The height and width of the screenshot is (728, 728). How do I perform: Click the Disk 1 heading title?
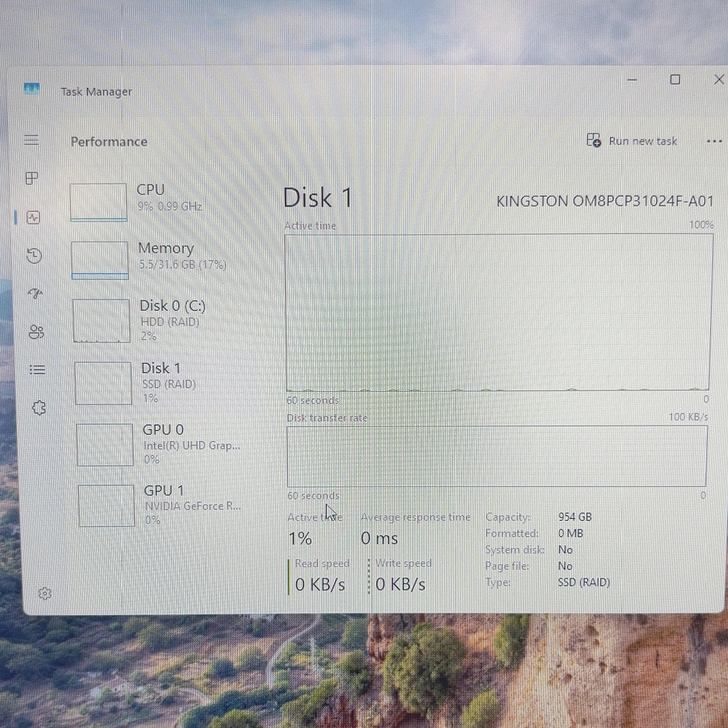click(x=317, y=198)
